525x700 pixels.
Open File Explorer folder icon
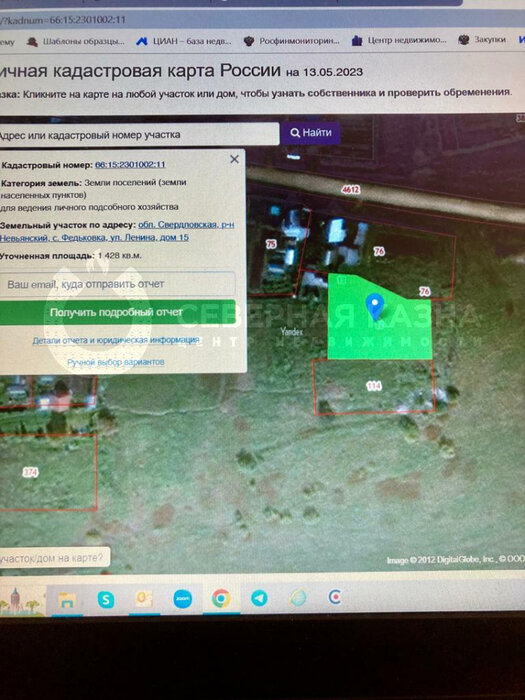(x=67, y=600)
